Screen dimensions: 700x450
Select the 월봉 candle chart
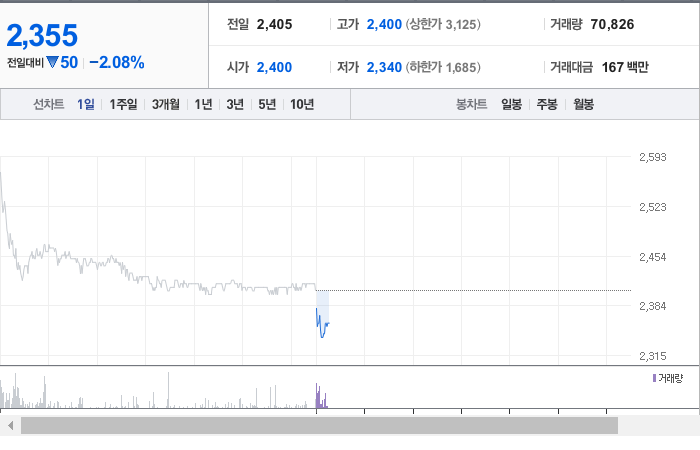pyautogui.click(x=583, y=104)
